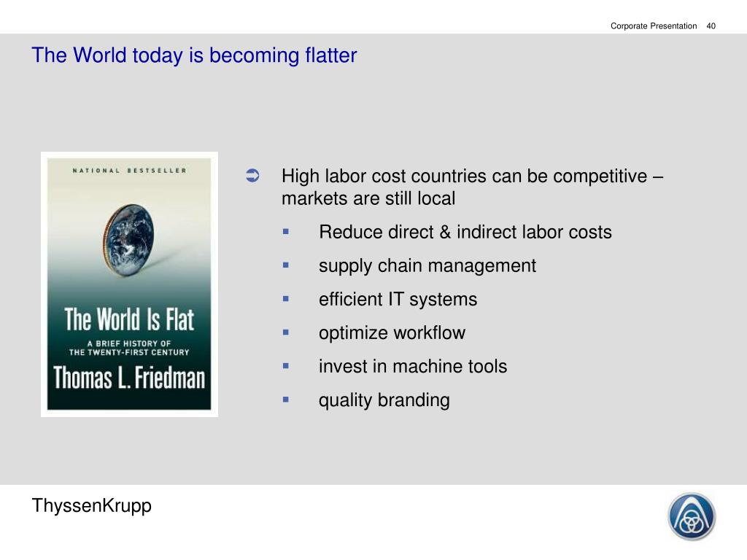Click the square bullet beside 'quality branding'

tap(286, 400)
